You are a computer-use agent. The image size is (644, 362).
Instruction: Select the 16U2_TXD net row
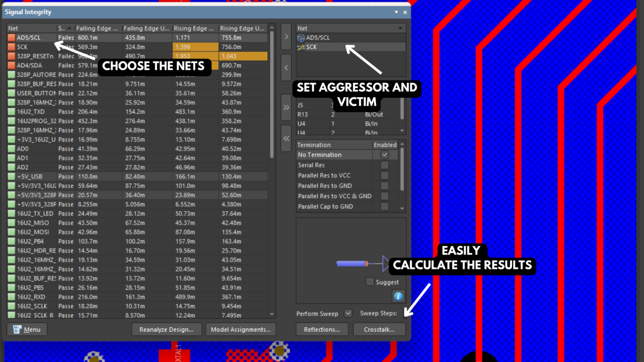31,112
